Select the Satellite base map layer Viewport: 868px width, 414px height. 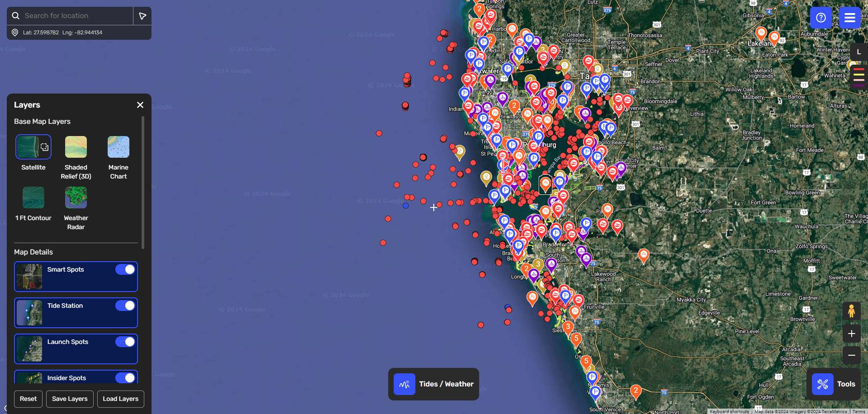[33, 147]
